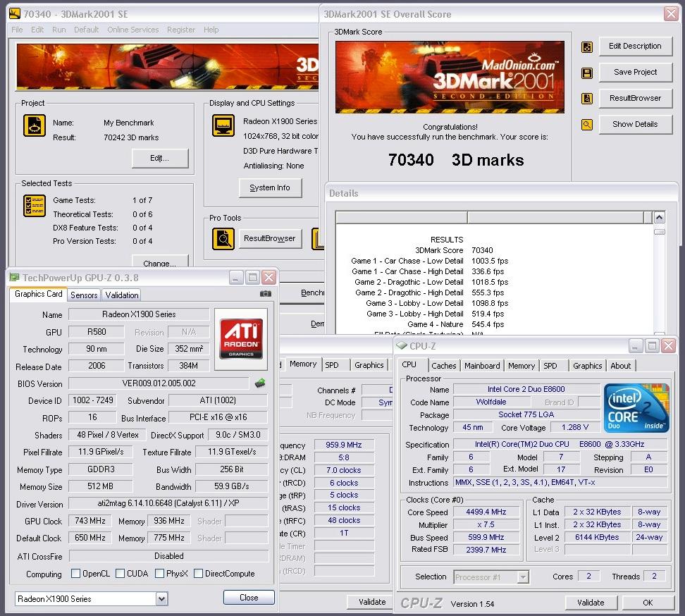
Task: Click the Project icon in 3DMark main window
Action: click(x=34, y=126)
